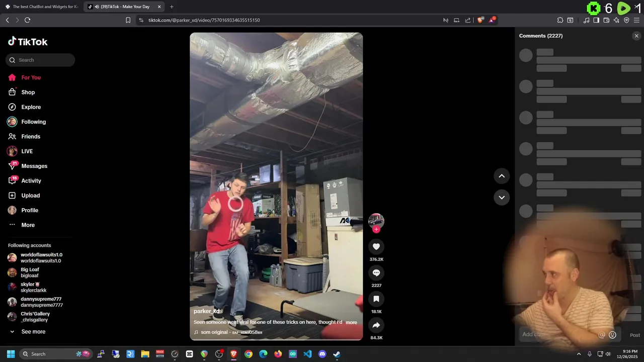Open File Explorer from taskbar
The height and width of the screenshot is (362, 644).
[145, 354]
